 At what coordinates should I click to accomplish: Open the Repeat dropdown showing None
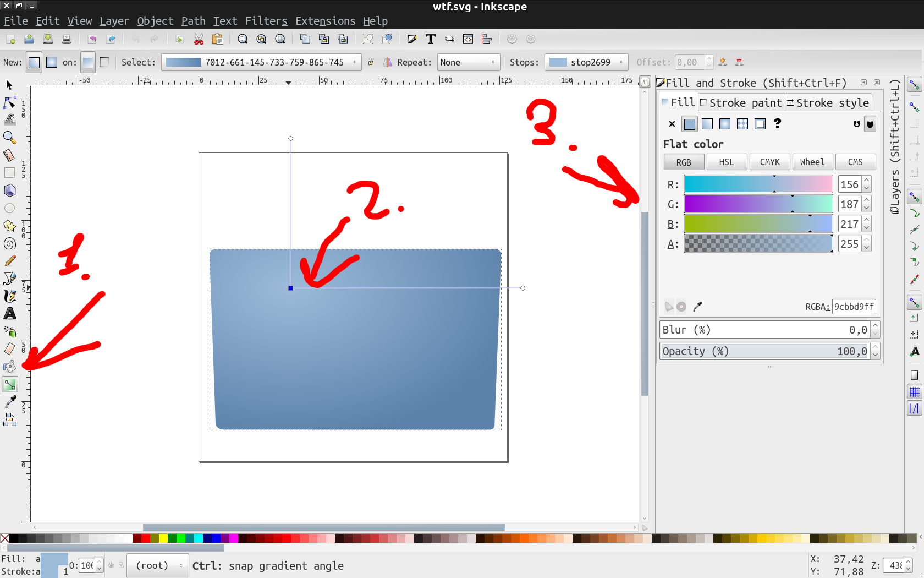tap(468, 62)
